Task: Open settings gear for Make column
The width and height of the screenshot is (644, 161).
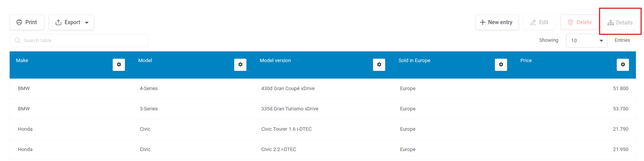Action: click(x=119, y=65)
